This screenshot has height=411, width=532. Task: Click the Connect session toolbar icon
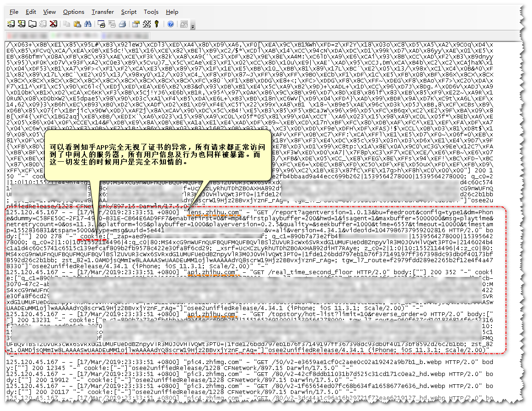pyautogui.click(x=11, y=24)
